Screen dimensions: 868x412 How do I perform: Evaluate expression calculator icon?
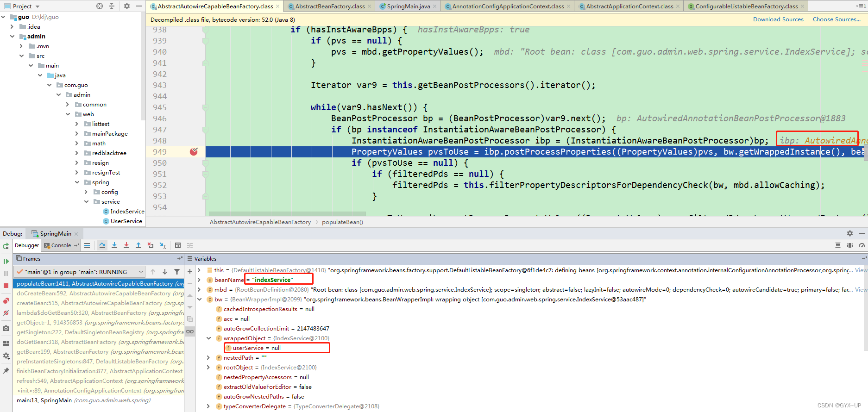tap(178, 245)
